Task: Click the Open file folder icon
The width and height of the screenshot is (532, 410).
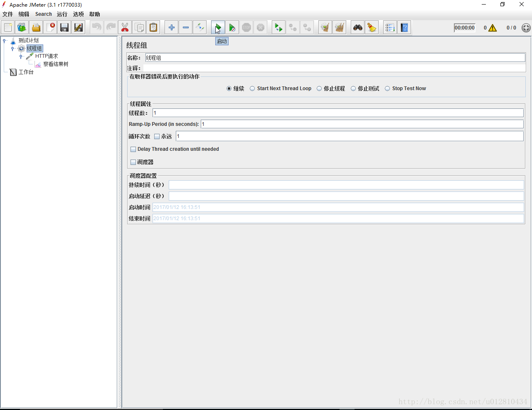Action: [x=36, y=27]
